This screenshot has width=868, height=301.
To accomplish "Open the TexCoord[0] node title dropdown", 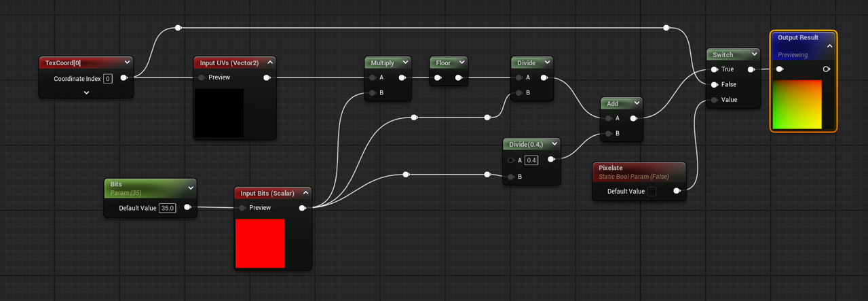I will pyautogui.click(x=127, y=63).
